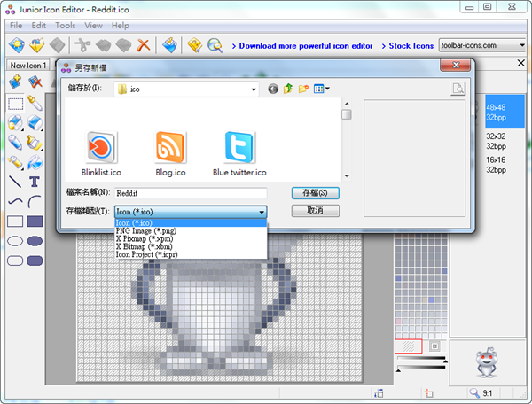532x404 pixels.
Task: Toggle the preview pane button in dialog
Action: coord(458,89)
